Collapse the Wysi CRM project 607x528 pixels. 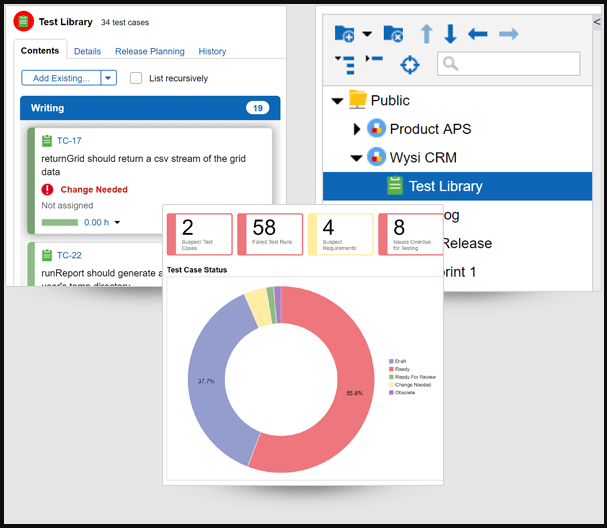point(356,158)
